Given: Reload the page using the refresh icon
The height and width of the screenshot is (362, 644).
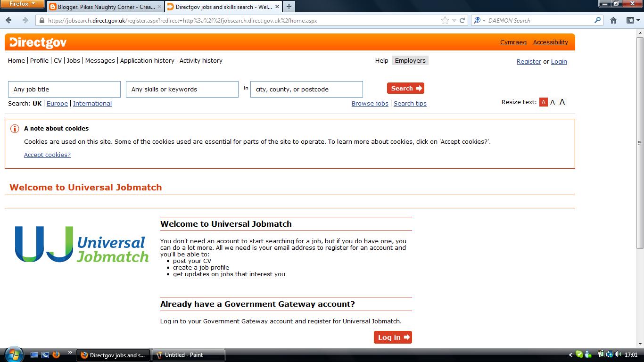Looking at the screenshot, I should (x=462, y=20).
